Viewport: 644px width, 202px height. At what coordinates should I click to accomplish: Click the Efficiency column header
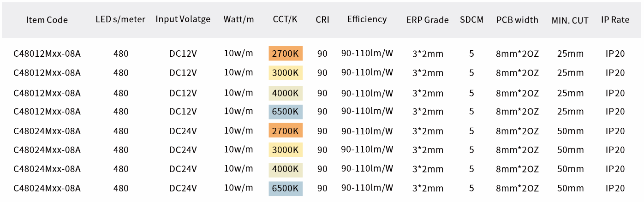(x=367, y=19)
